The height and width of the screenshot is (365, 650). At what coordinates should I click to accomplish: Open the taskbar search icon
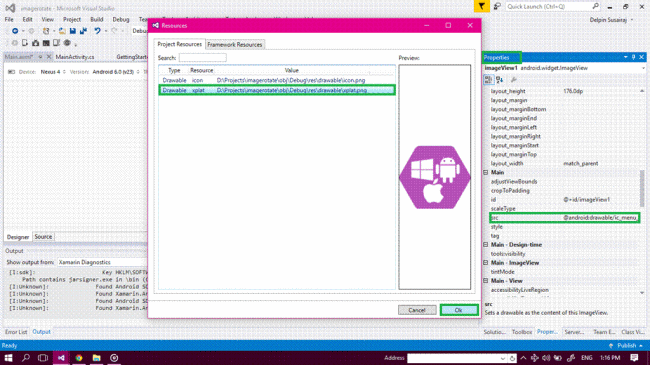[26, 358]
